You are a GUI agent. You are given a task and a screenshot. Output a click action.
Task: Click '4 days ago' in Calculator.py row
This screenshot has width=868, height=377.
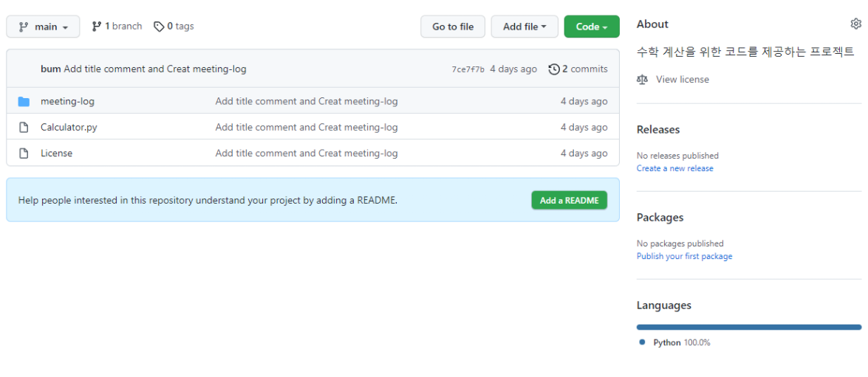584,127
